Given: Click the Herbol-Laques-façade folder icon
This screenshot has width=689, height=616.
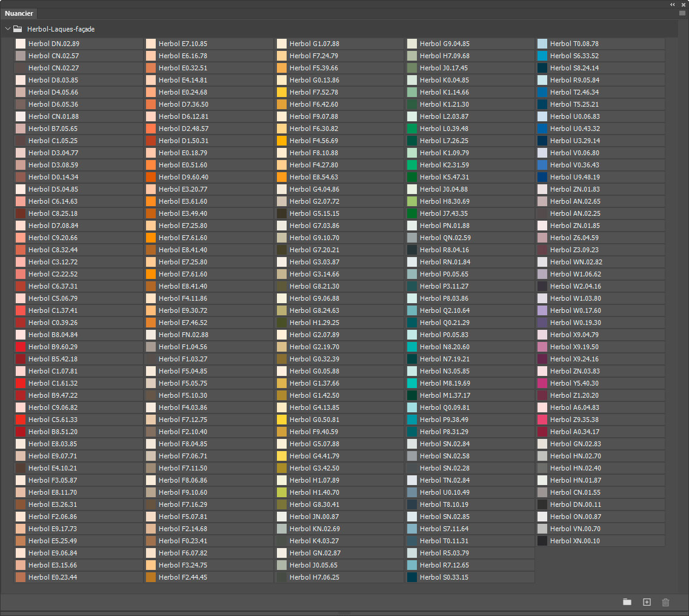Looking at the screenshot, I should click(x=18, y=28).
